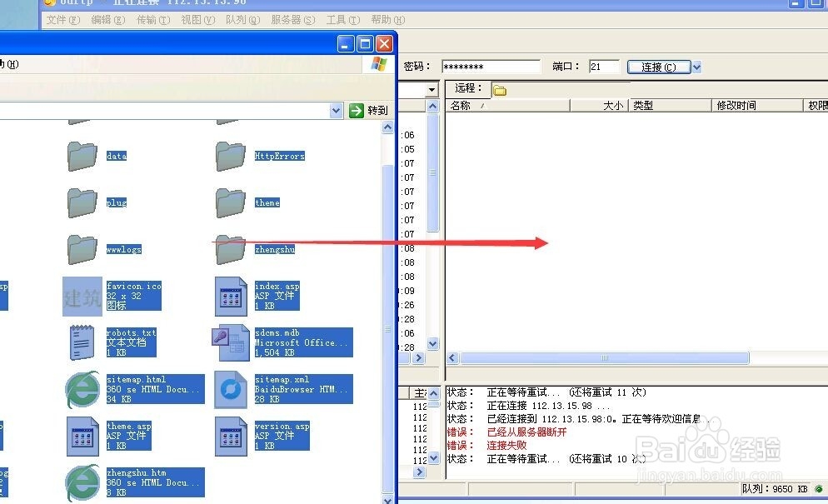Viewport: 828px width, 504px height.
Task: Click the Explorer file list vertical scrollbar
Action: click(387, 327)
